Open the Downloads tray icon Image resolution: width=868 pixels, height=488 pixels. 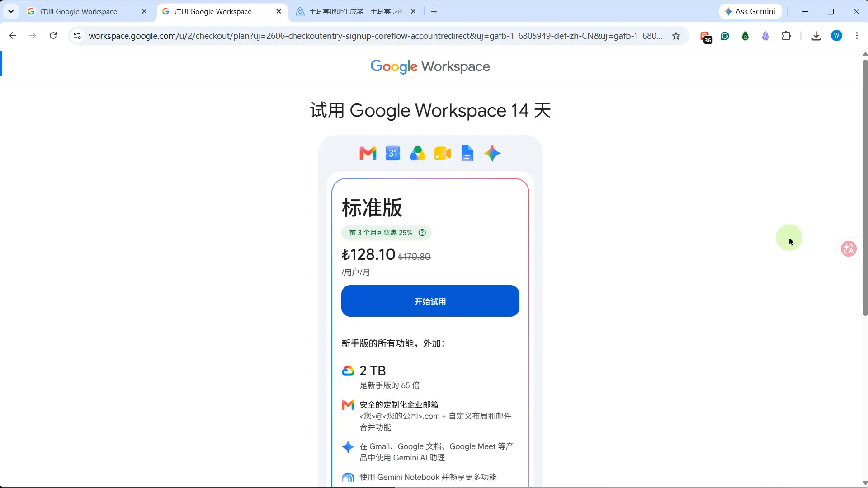[x=816, y=36]
